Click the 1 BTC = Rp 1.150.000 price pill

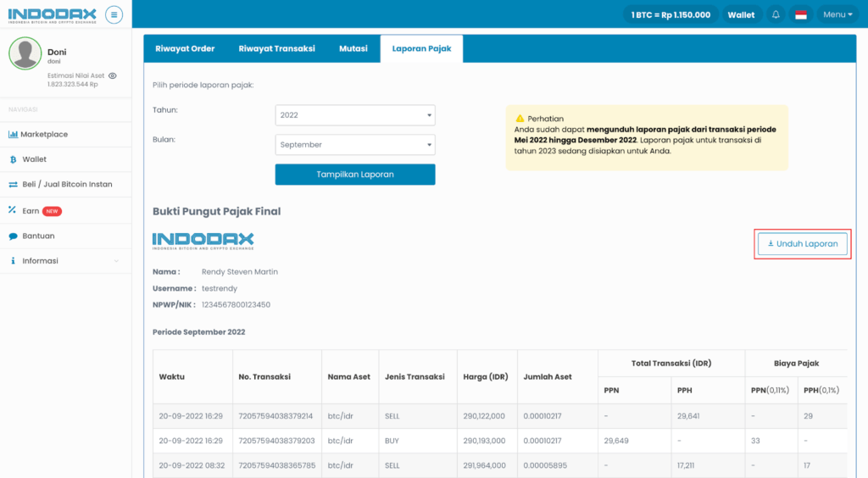pyautogui.click(x=670, y=15)
